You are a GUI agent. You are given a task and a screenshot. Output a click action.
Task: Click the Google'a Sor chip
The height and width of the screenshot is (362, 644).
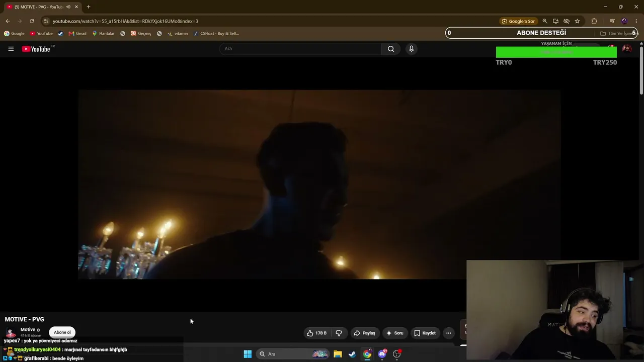(518, 21)
